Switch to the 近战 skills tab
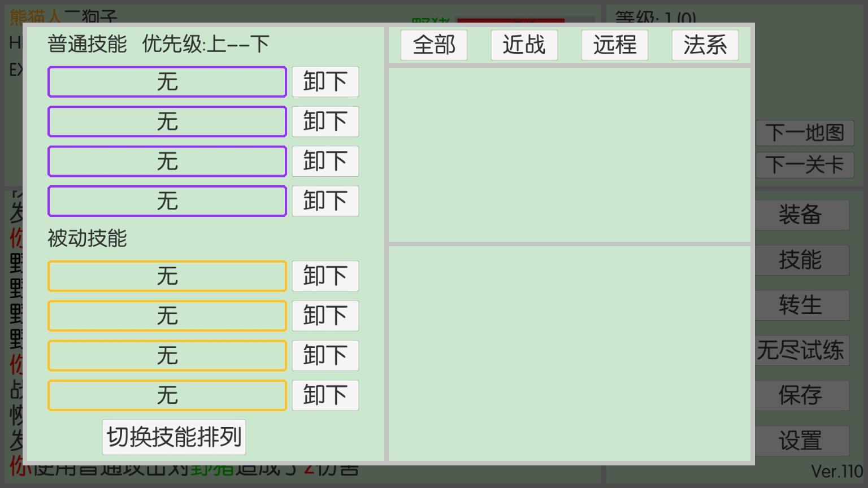 [523, 45]
